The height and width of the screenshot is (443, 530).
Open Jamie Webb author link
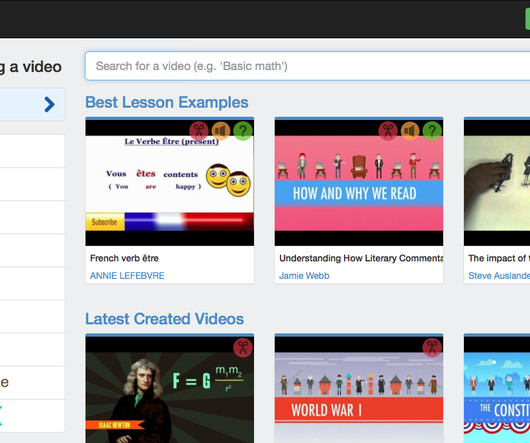[304, 276]
